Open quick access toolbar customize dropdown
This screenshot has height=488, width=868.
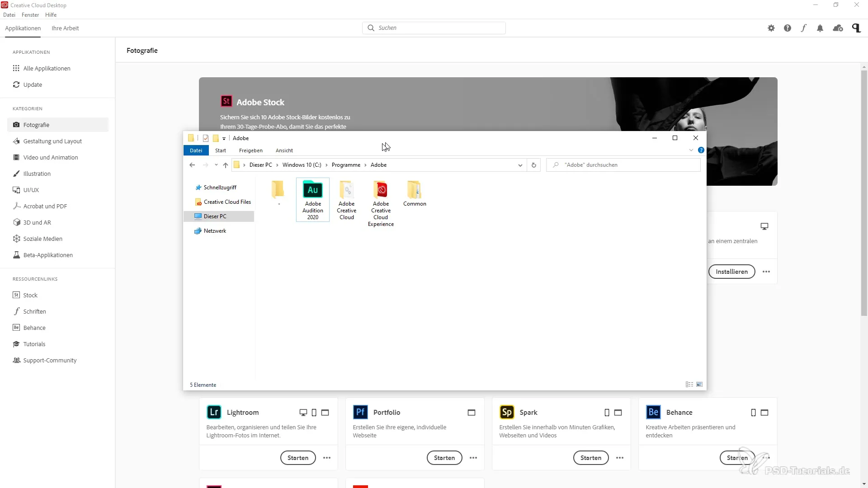224,139
